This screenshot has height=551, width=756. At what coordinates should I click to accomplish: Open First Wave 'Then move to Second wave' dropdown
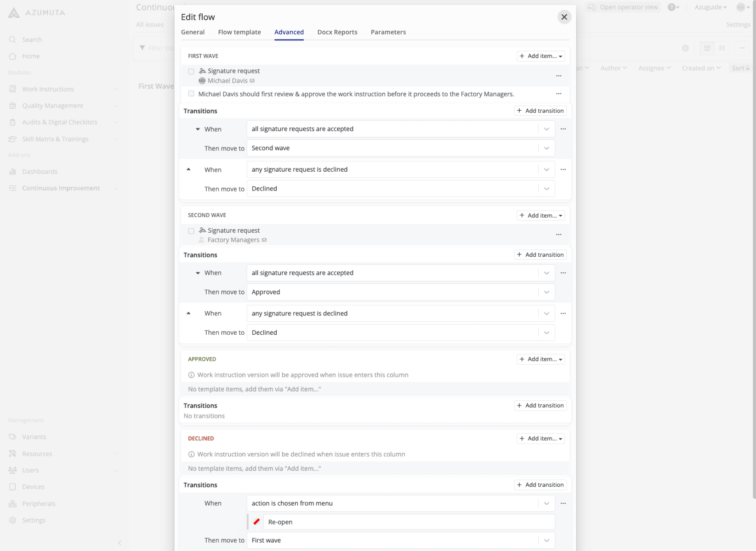point(546,148)
